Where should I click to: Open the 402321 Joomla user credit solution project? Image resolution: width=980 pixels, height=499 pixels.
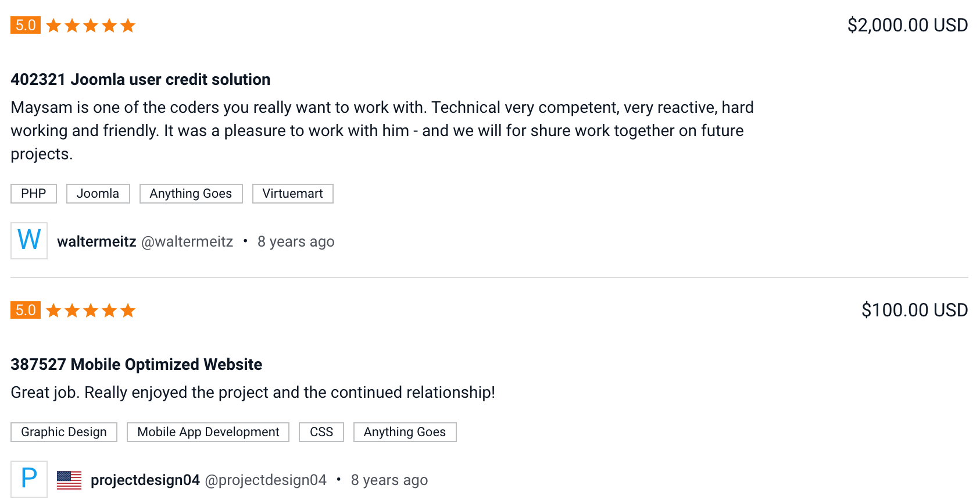(x=141, y=80)
